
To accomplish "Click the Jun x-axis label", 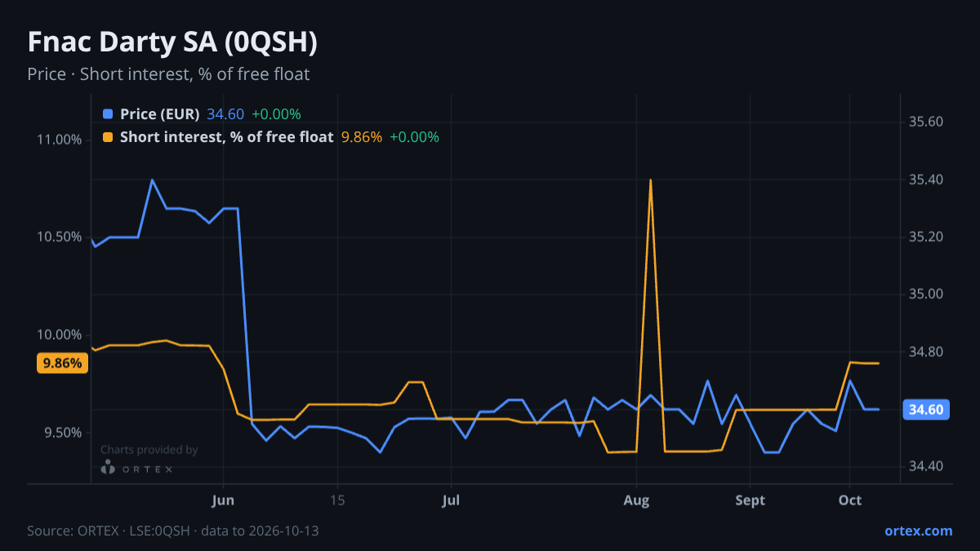I will click(223, 500).
